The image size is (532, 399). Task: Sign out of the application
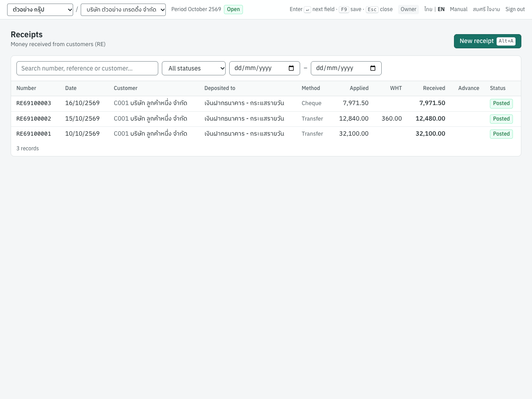[x=515, y=9]
